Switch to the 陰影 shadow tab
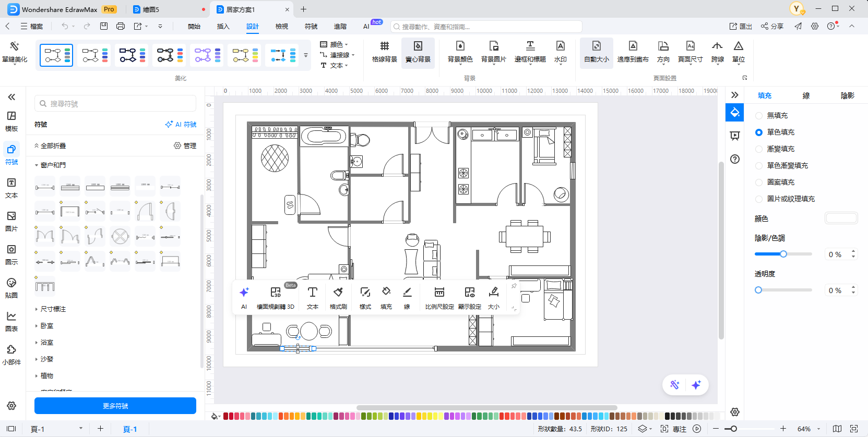Image resolution: width=868 pixels, height=437 pixels. 847,95
